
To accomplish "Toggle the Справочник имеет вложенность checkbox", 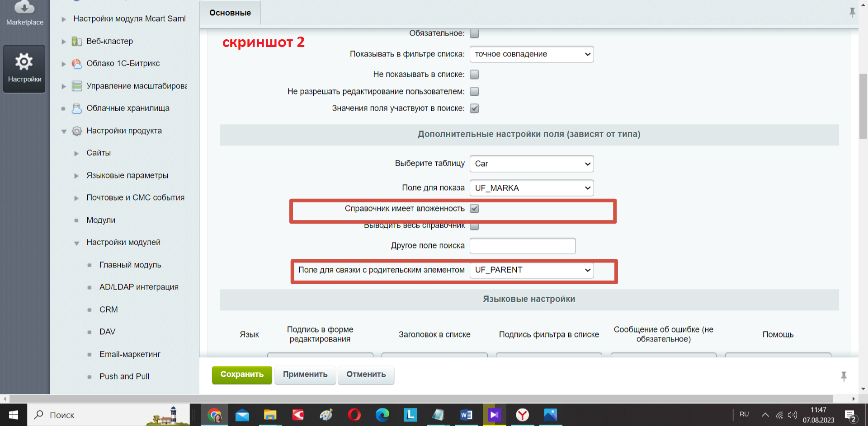I will 474,209.
